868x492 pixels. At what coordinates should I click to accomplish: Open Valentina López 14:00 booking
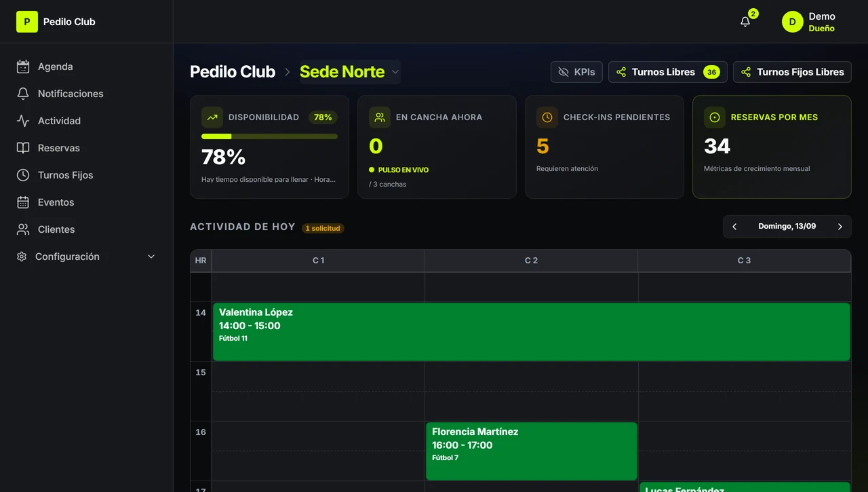click(x=532, y=332)
